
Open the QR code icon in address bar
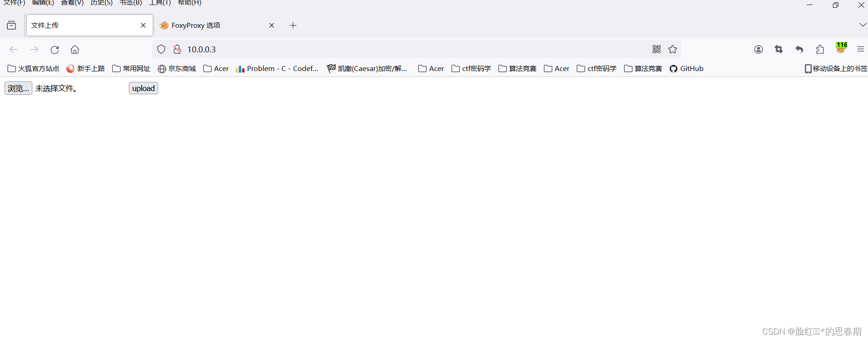[x=656, y=50]
